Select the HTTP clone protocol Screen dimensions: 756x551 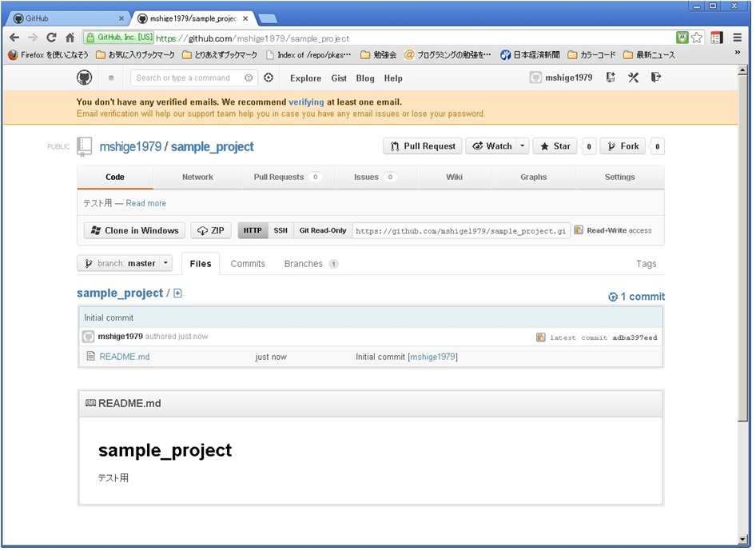click(x=253, y=230)
